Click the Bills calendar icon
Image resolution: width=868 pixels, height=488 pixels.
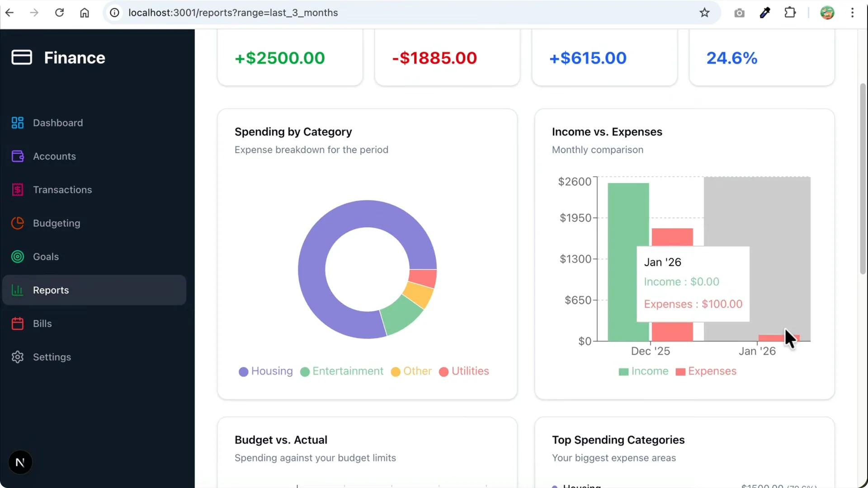tap(17, 324)
